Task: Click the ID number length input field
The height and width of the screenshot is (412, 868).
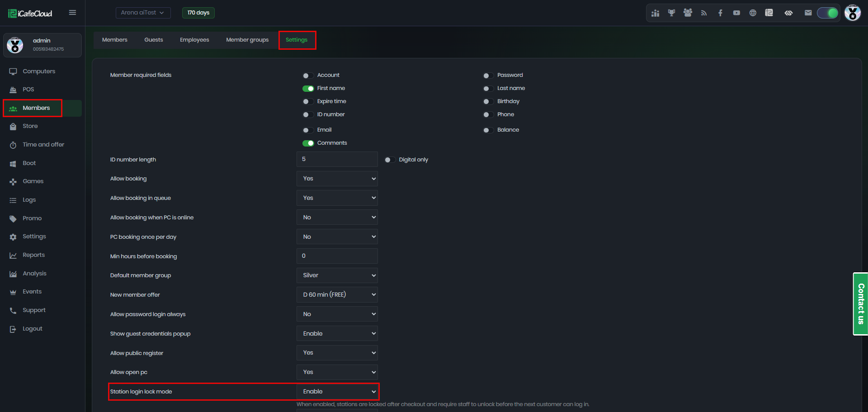Action: [x=337, y=159]
